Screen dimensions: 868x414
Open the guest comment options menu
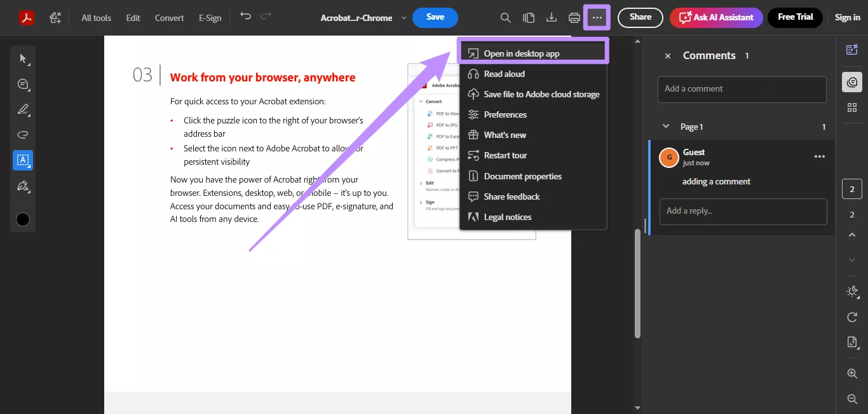(x=819, y=156)
